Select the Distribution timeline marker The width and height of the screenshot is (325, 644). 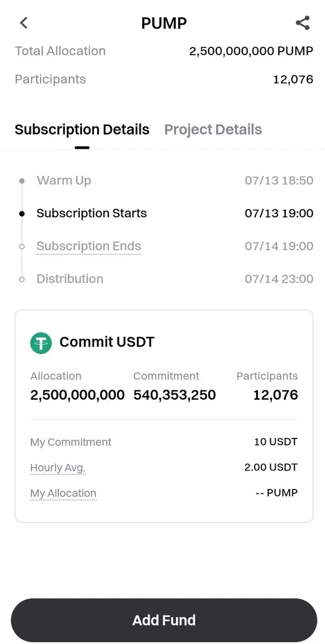pos(21,279)
